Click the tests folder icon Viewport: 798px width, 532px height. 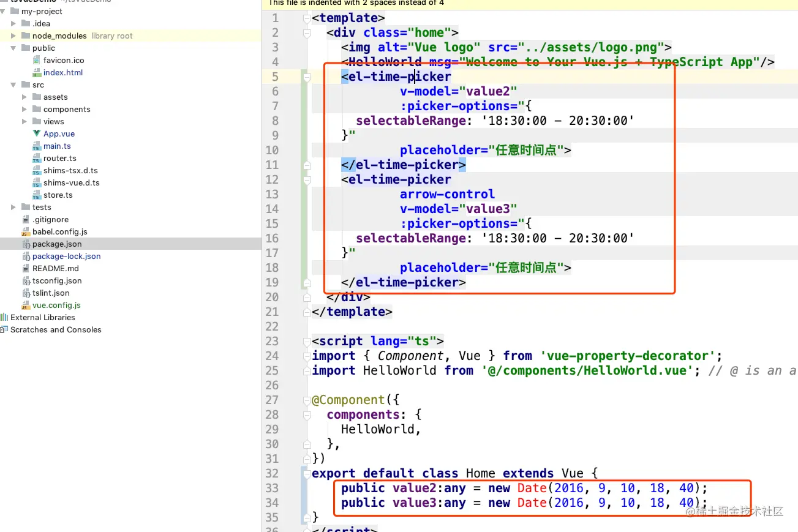point(26,208)
